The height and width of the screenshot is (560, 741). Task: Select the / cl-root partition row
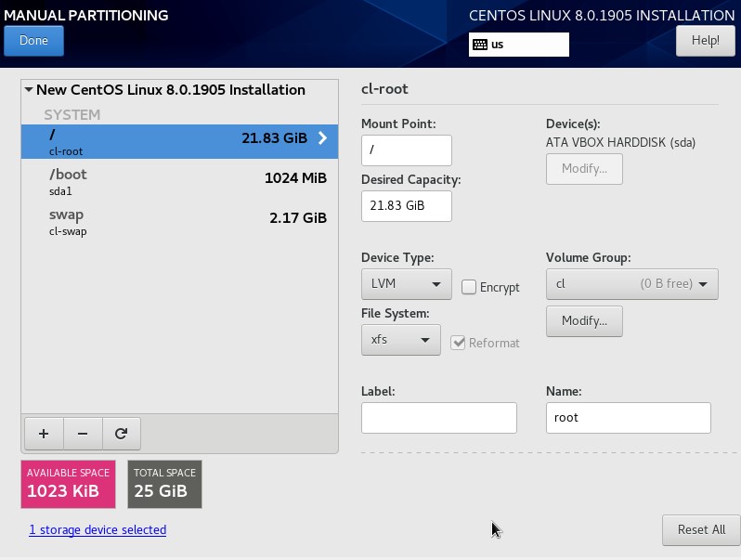point(179,142)
